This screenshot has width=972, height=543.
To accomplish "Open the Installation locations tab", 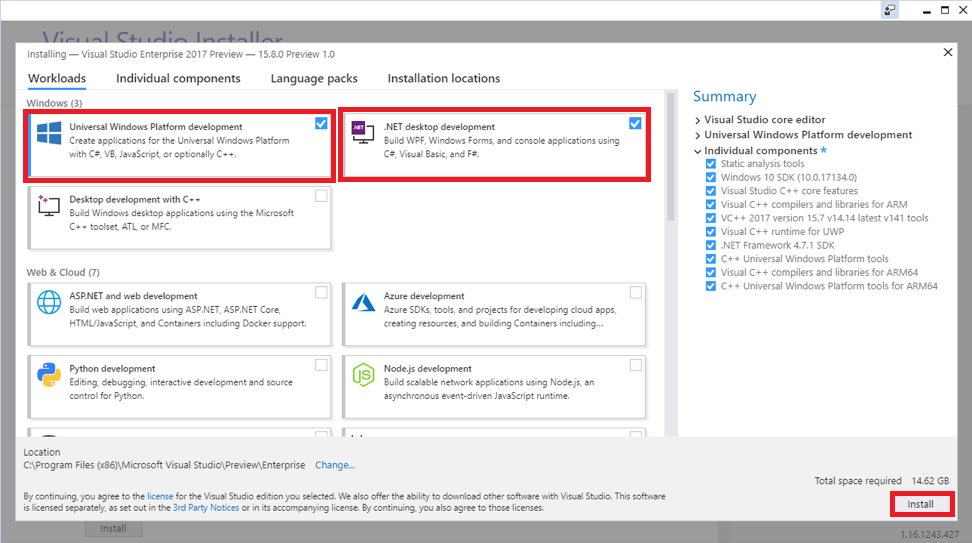I will point(444,78).
